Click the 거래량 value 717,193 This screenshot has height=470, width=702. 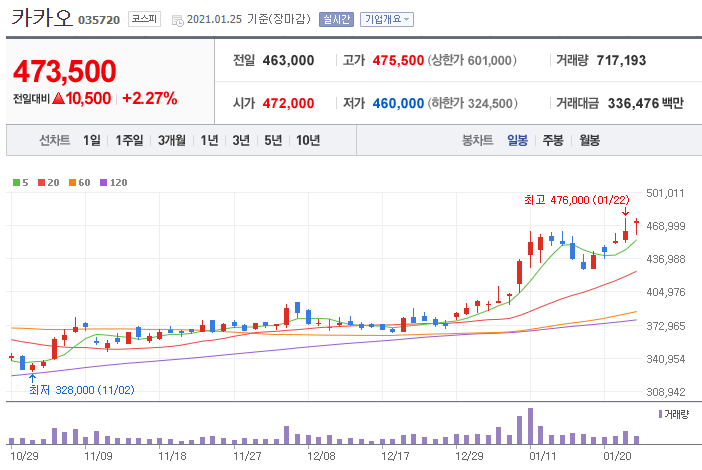621,60
